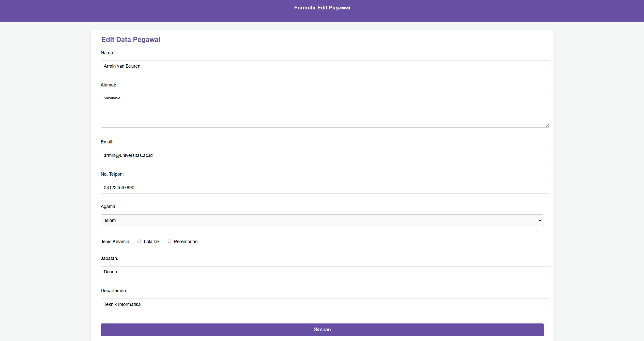Click the Perempuan label text

tap(186, 242)
